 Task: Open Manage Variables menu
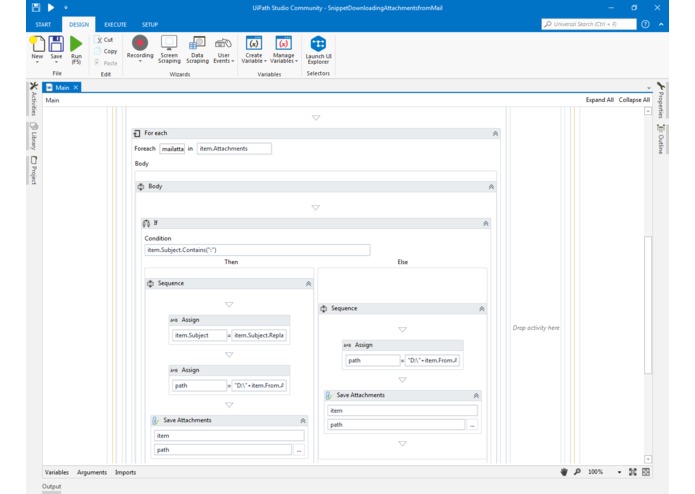pyautogui.click(x=284, y=49)
